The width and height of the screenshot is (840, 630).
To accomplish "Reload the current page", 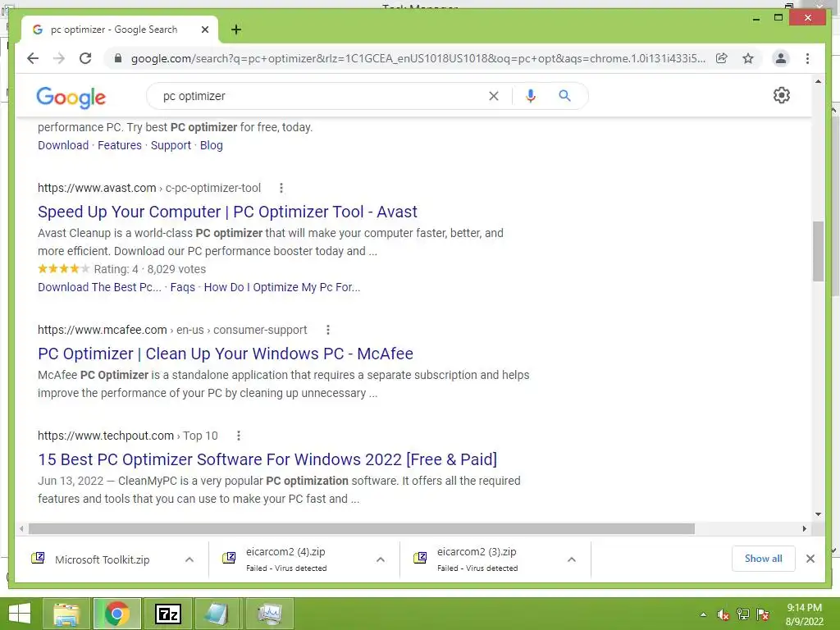I will 85,58.
